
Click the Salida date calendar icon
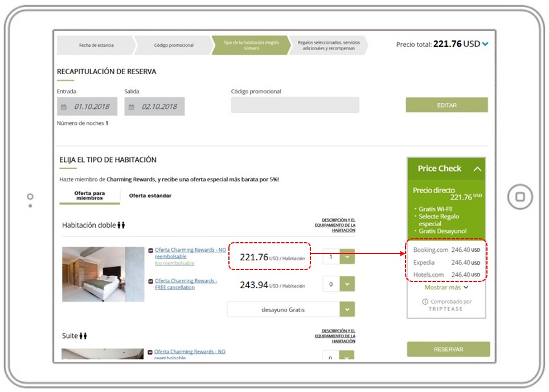click(131, 106)
